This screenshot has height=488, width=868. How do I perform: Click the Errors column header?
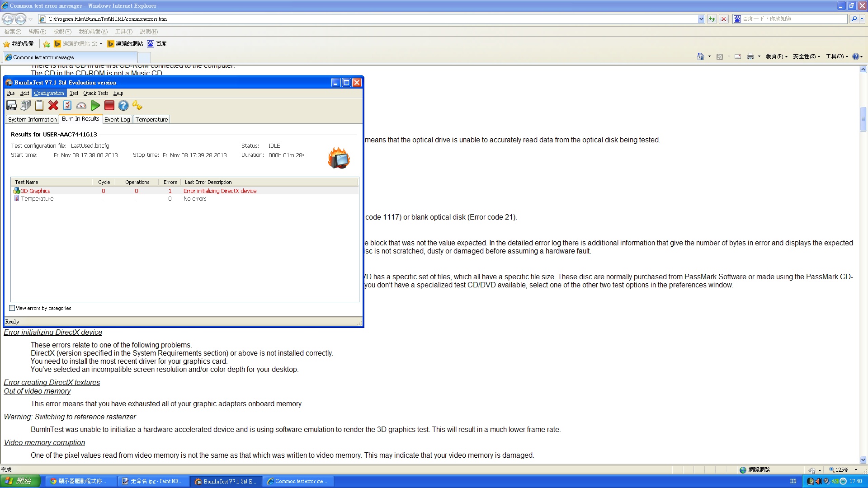tap(170, 182)
